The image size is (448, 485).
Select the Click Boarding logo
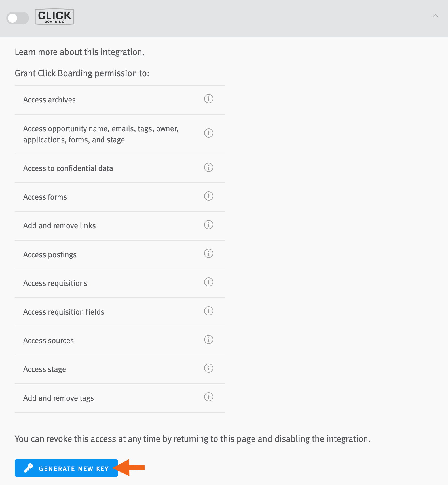point(54,17)
